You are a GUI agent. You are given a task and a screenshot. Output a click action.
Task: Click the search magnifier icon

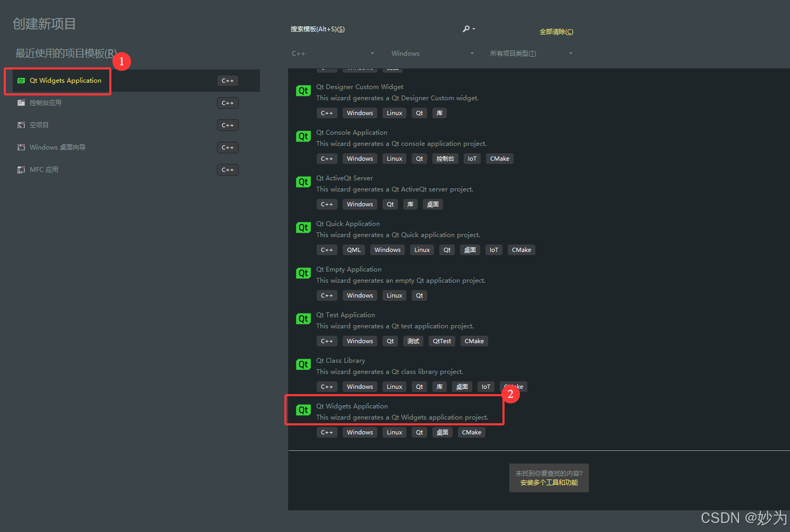point(466,29)
